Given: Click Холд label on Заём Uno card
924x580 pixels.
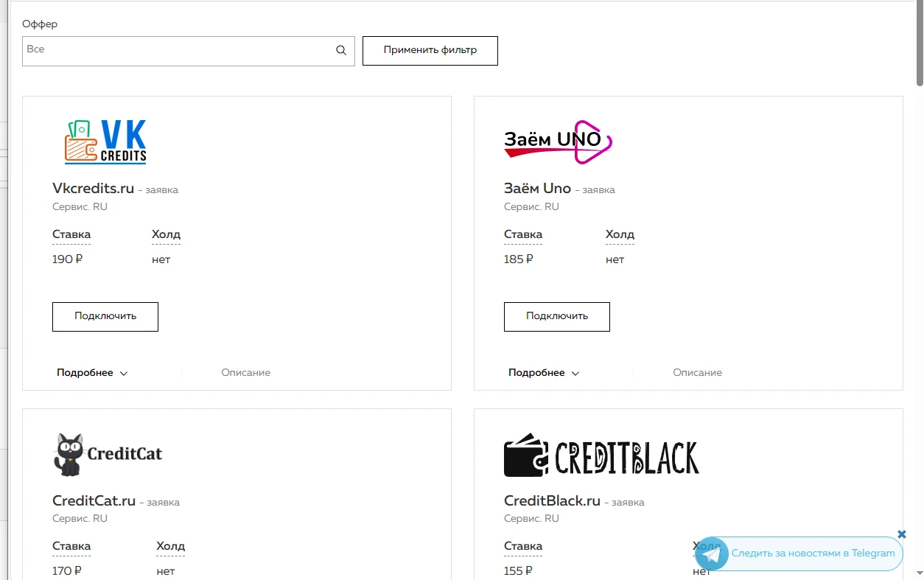Looking at the screenshot, I should [620, 234].
